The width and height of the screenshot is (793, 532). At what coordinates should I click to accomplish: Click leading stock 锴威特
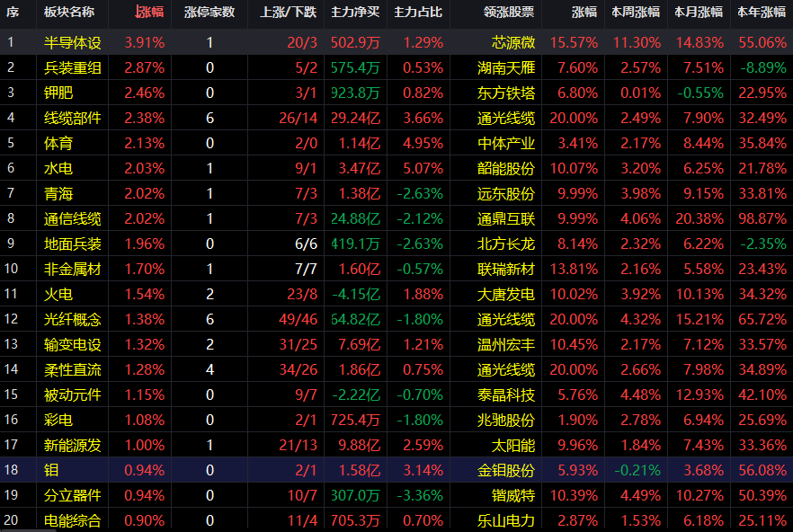tap(512, 495)
